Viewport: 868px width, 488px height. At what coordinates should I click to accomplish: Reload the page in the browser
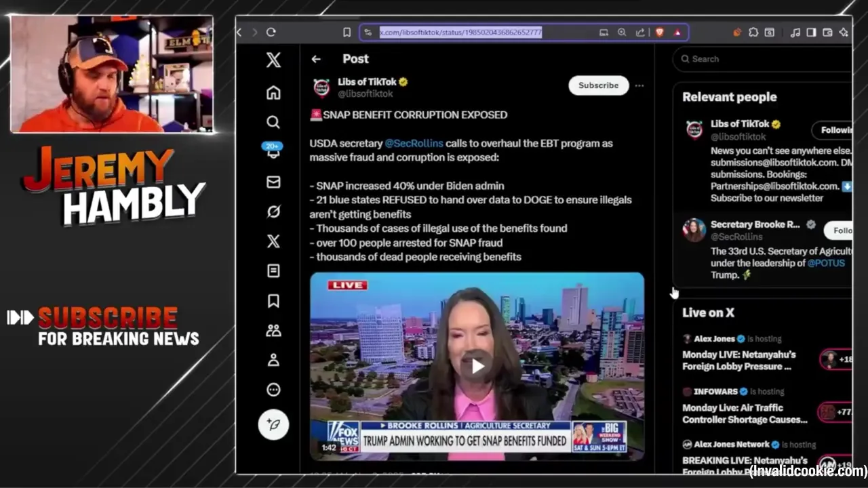pyautogui.click(x=271, y=32)
